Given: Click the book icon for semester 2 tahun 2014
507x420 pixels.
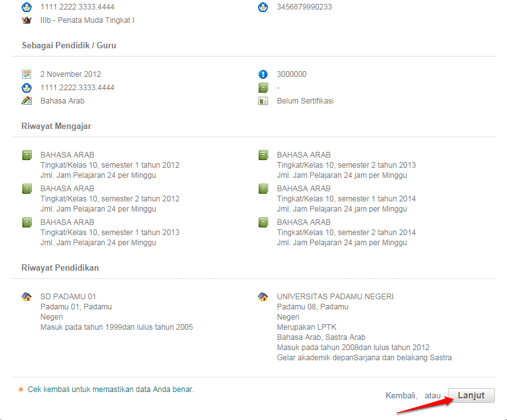Looking at the screenshot, I should tap(263, 222).
